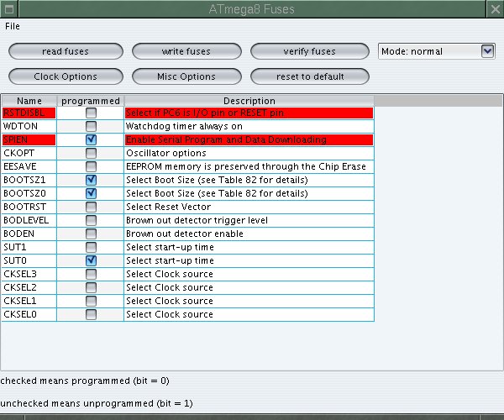Select the CKSEL3 name cell
504x420 pixels.
pyautogui.click(x=29, y=274)
